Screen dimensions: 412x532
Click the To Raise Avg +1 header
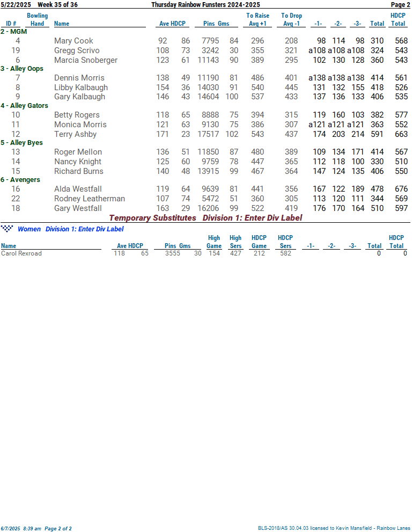pos(257,20)
